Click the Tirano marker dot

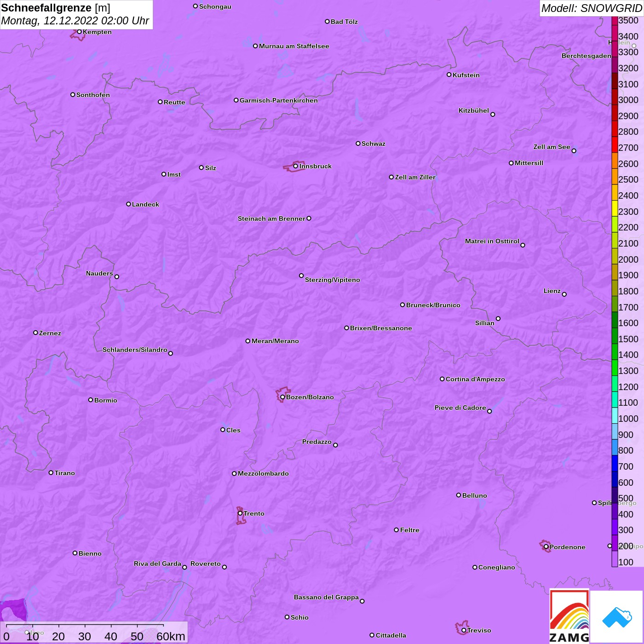(x=51, y=472)
